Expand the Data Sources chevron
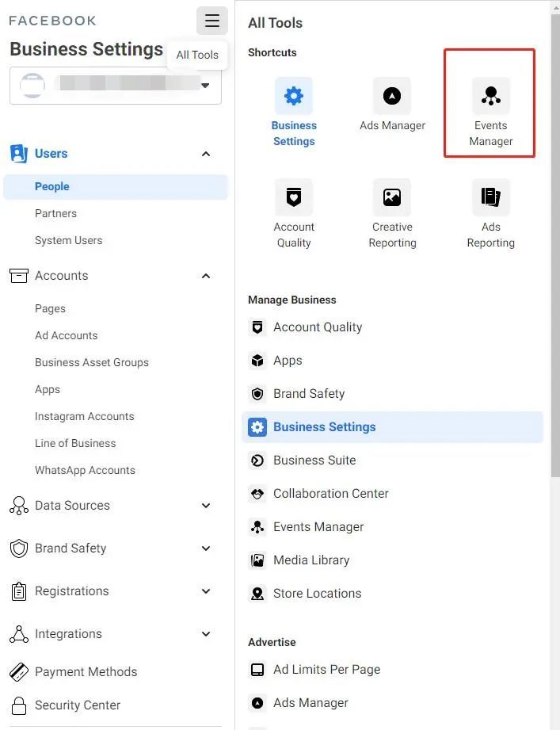The image size is (560, 730). click(x=206, y=506)
